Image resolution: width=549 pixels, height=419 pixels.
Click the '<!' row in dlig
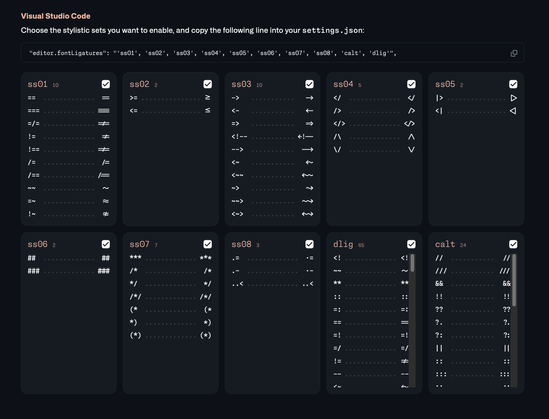(x=371, y=258)
